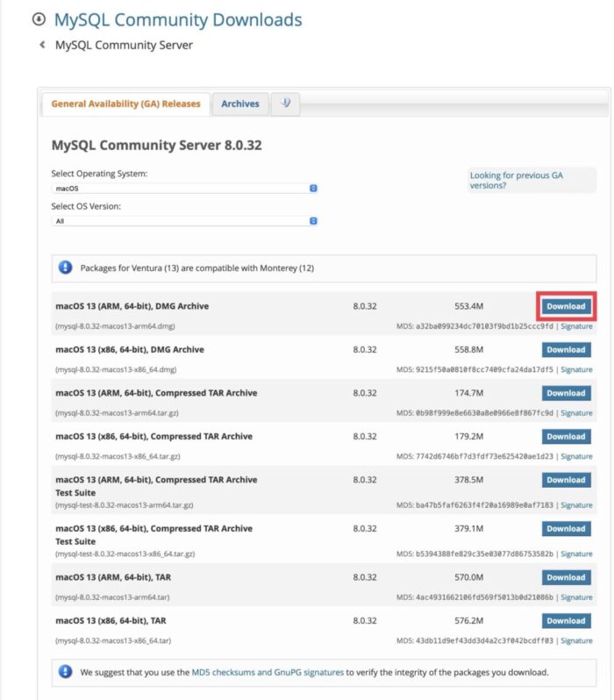Click info icon beside checksum suggestion note
The width and height of the screenshot is (614, 700).
tap(65, 671)
